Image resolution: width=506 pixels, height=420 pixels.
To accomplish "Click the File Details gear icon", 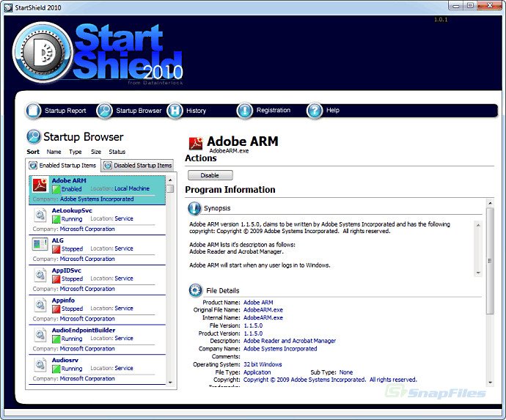I will pyautogui.click(x=195, y=290).
